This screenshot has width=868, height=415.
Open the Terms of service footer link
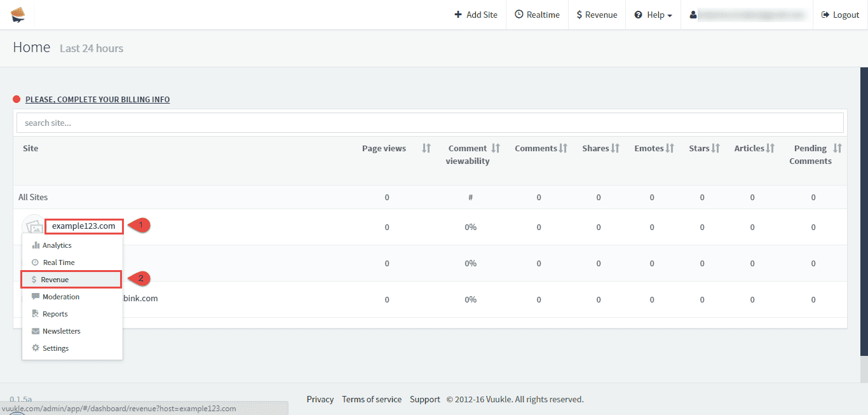point(372,399)
